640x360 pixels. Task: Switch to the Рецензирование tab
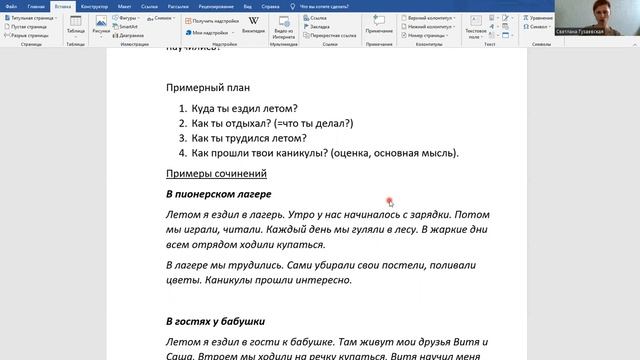[216, 7]
